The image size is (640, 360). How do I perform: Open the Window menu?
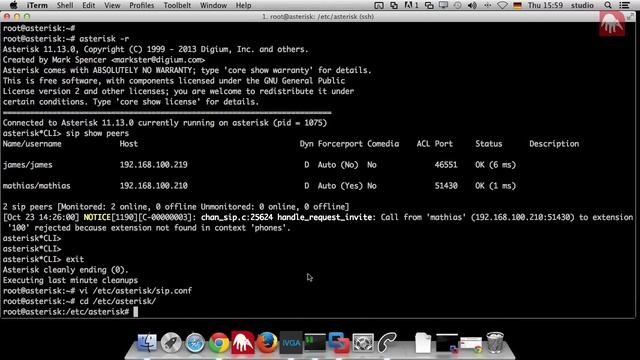point(213,5)
